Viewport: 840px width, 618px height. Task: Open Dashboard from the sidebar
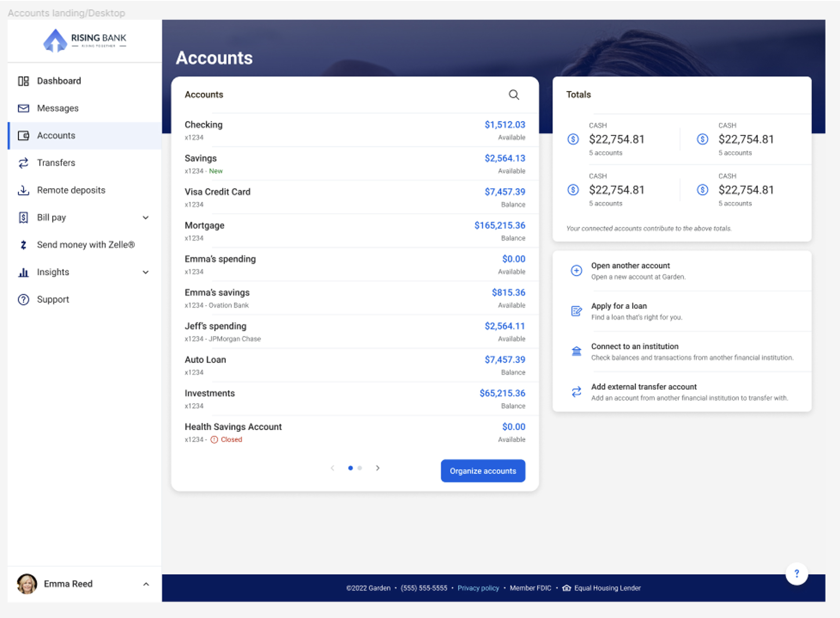pos(59,81)
